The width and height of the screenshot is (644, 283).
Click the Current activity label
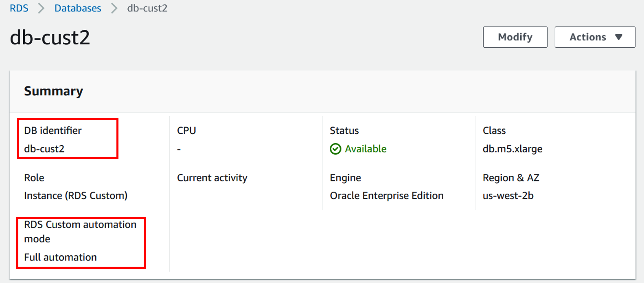coord(212,178)
